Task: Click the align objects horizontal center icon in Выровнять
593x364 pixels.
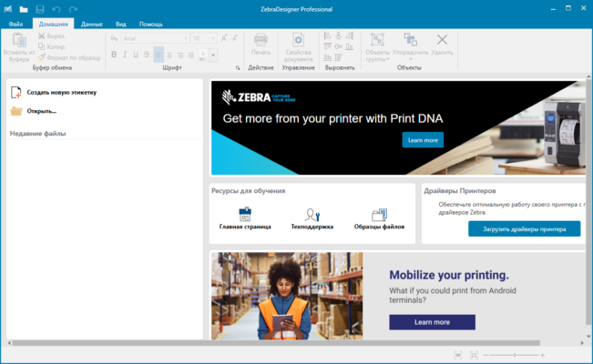Action: coord(339,35)
